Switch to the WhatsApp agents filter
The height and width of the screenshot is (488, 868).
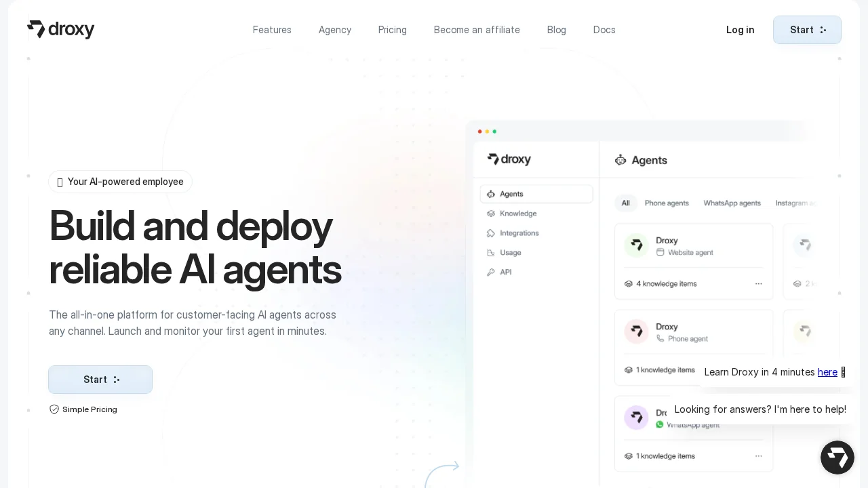(x=732, y=203)
